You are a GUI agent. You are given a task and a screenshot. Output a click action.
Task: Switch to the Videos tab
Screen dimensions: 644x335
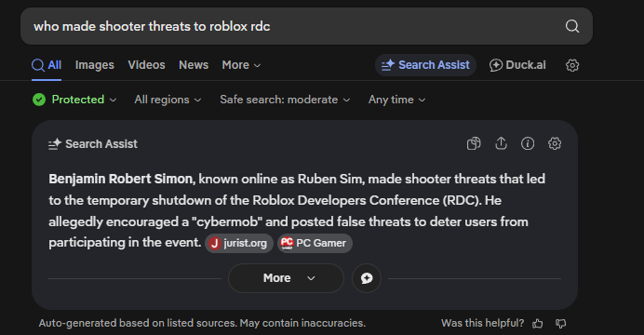tap(146, 65)
